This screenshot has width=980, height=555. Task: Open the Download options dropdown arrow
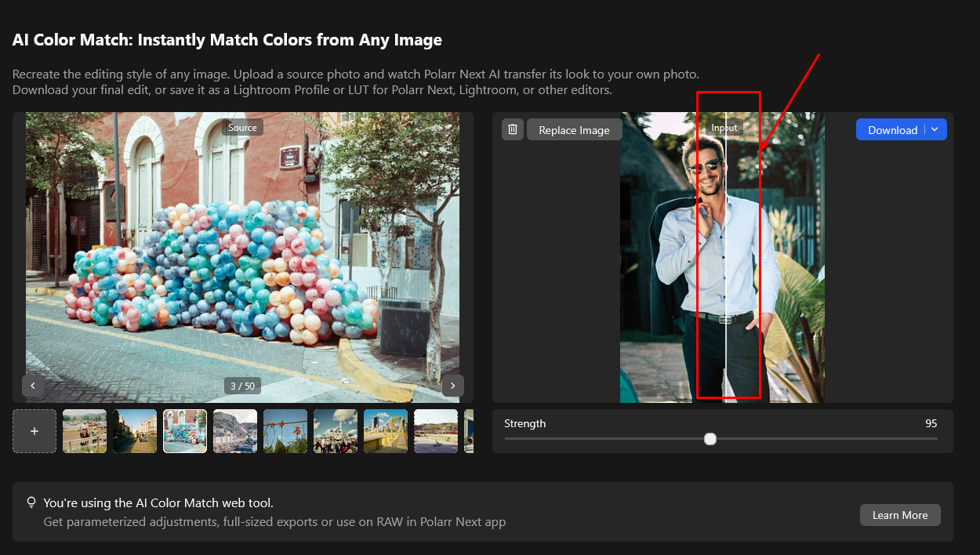point(935,129)
